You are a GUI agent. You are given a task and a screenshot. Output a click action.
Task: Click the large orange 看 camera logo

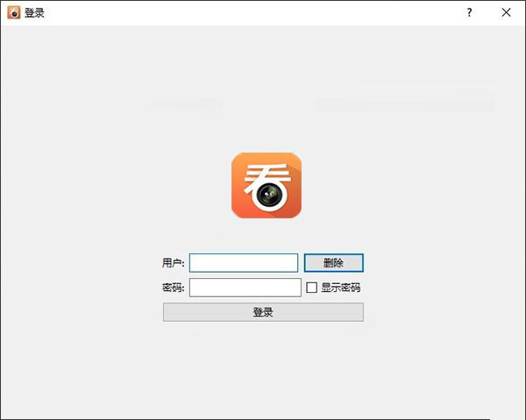click(x=267, y=186)
